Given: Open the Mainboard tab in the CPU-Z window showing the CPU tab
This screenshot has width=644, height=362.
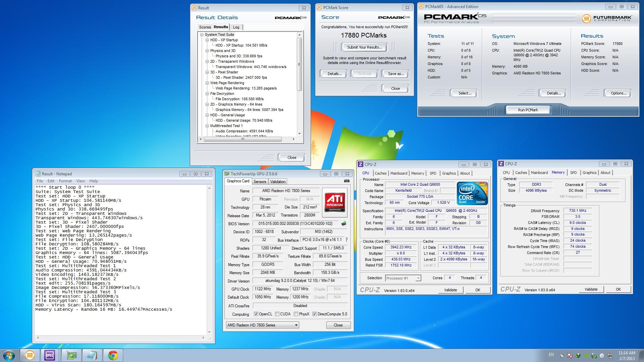Looking at the screenshot, I should pyautogui.click(x=398, y=173).
